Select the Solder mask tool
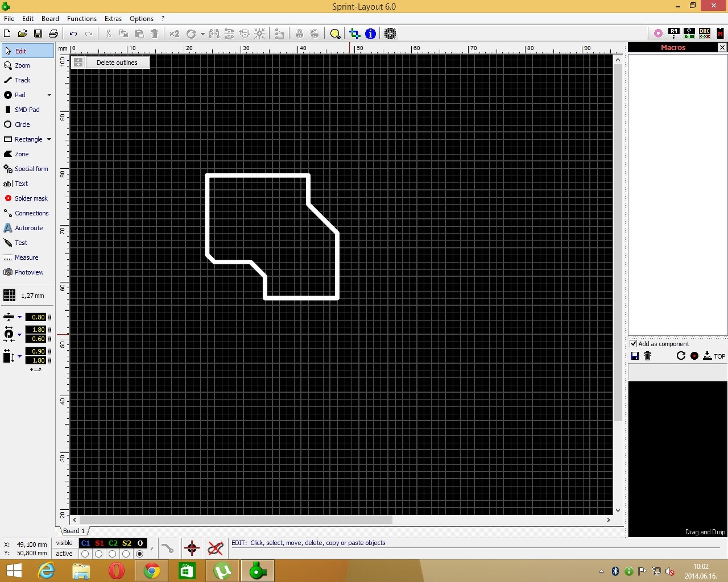 [28, 198]
